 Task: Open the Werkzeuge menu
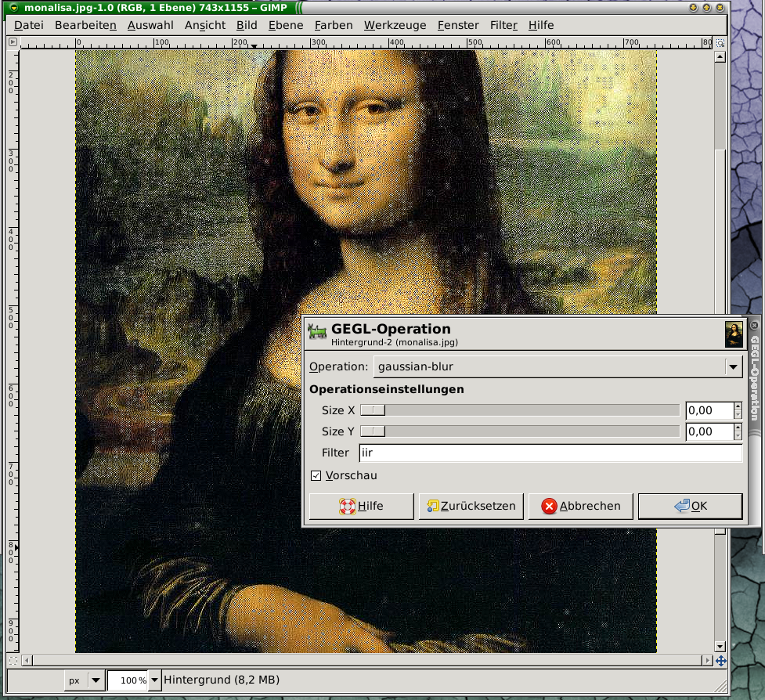pos(395,25)
